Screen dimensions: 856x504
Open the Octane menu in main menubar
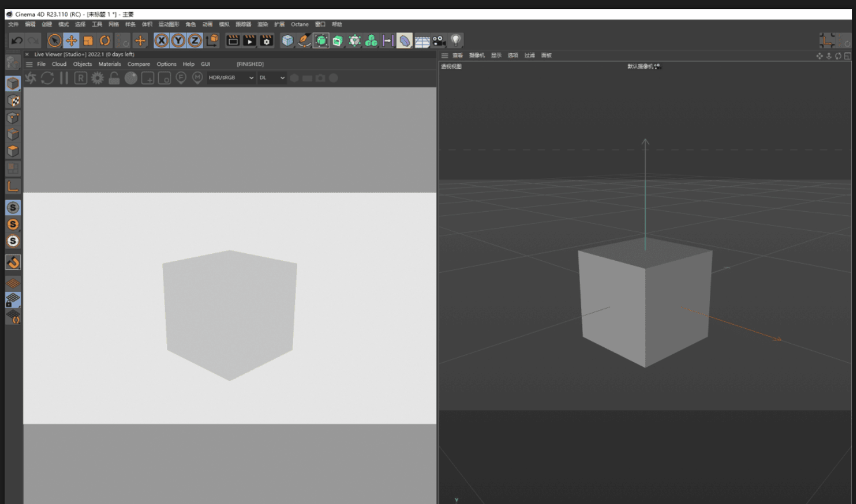[x=300, y=24]
